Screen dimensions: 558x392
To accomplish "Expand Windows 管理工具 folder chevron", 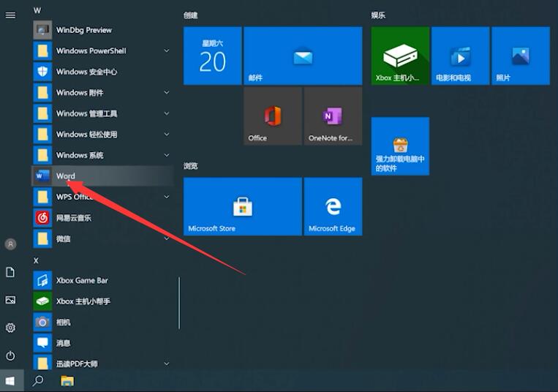I will click(x=166, y=113).
